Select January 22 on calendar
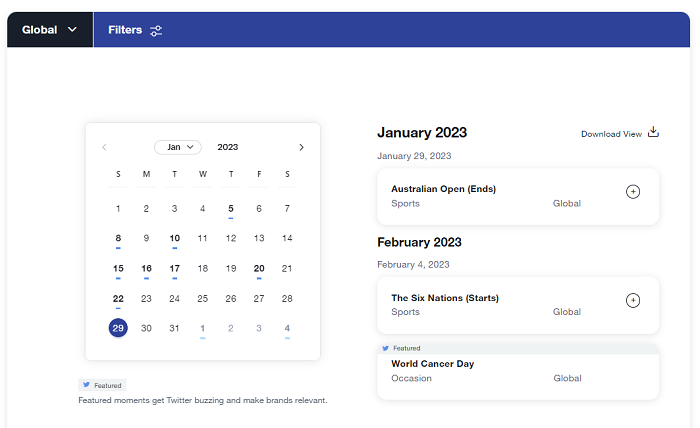The width and height of the screenshot is (700, 428). coord(118,299)
